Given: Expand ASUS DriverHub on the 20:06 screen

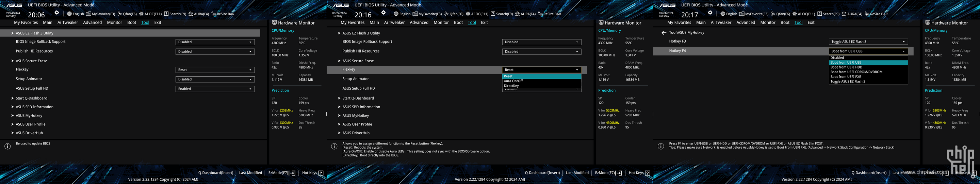Looking at the screenshot, I should tap(29, 133).
